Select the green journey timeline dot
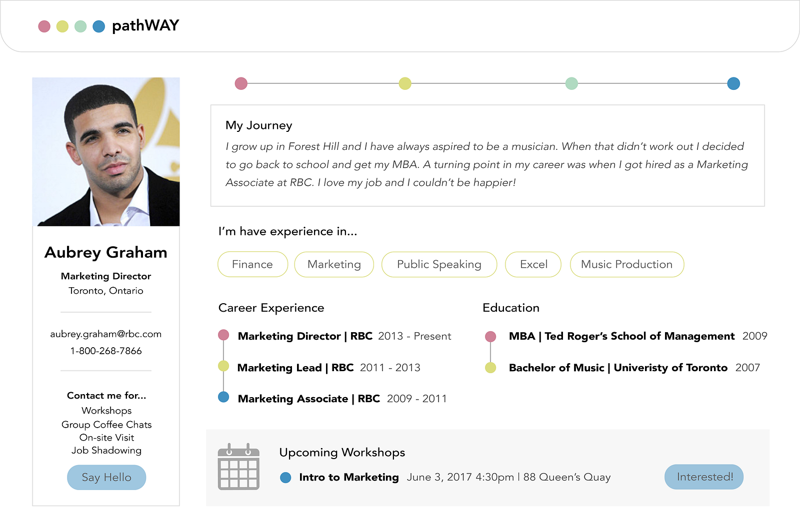The width and height of the screenshot is (800, 532). click(x=571, y=83)
